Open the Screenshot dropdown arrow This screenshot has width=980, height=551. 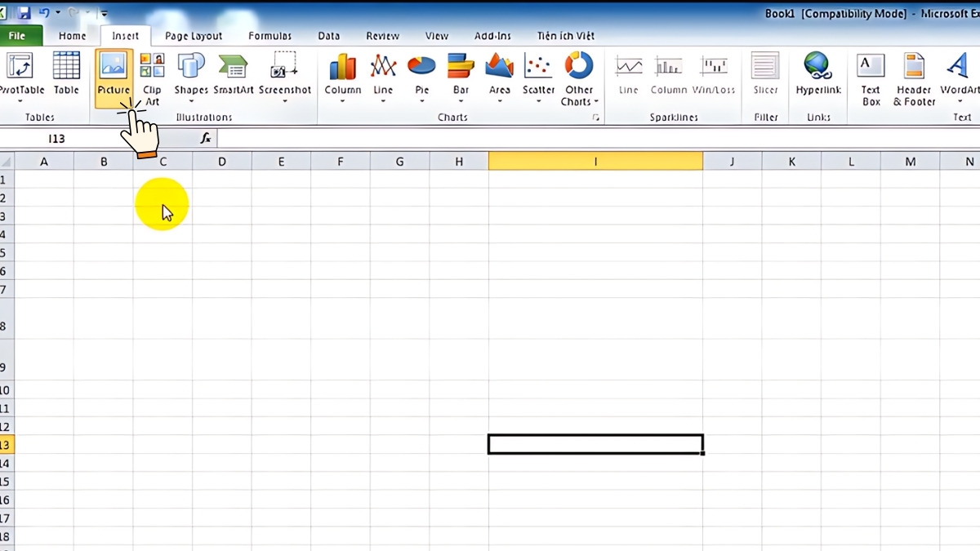point(285,101)
